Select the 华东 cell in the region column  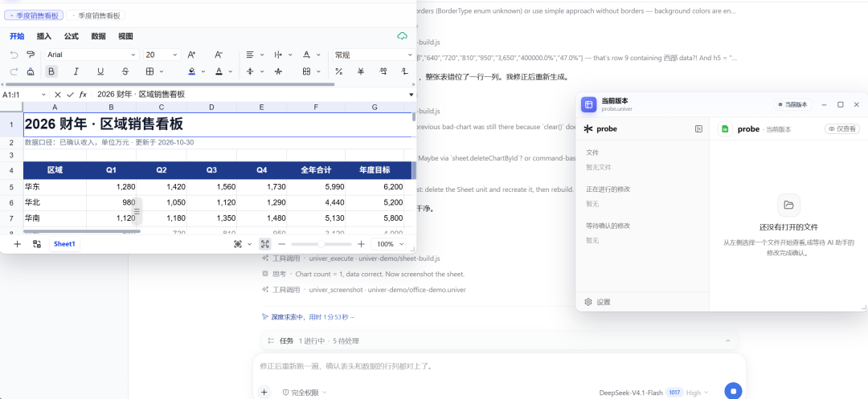point(55,187)
